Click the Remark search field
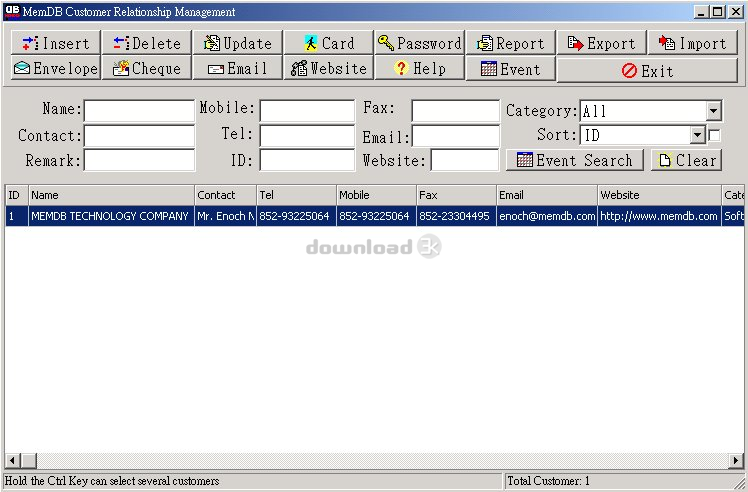 pos(139,160)
